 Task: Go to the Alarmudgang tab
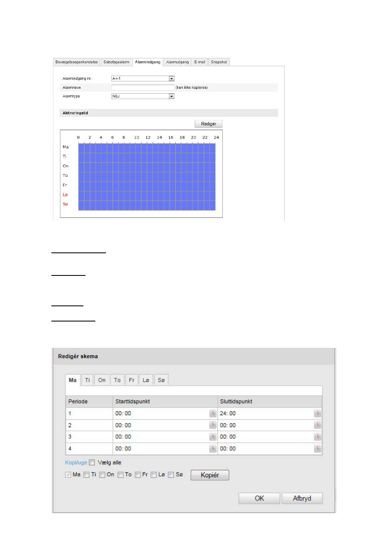(178, 62)
